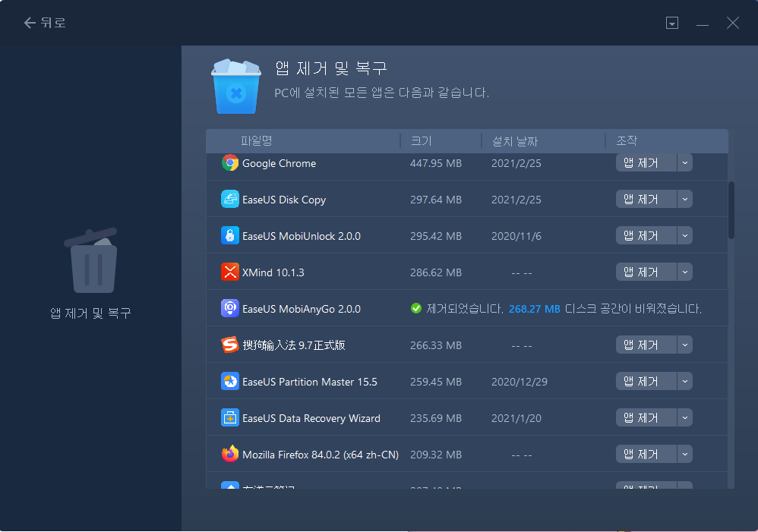This screenshot has width=758, height=532.
Task: Expand the Sogou input removal options arrow
Action: 685,345
